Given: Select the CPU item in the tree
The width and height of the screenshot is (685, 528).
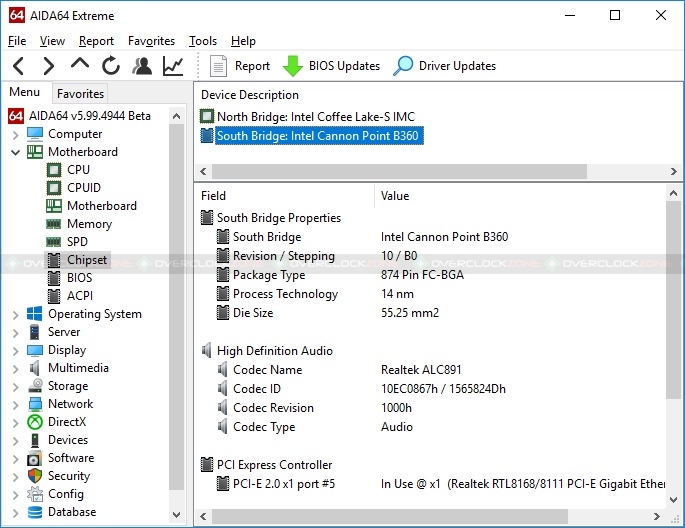Looking at the screenshot, I should (x=78, y=169).
